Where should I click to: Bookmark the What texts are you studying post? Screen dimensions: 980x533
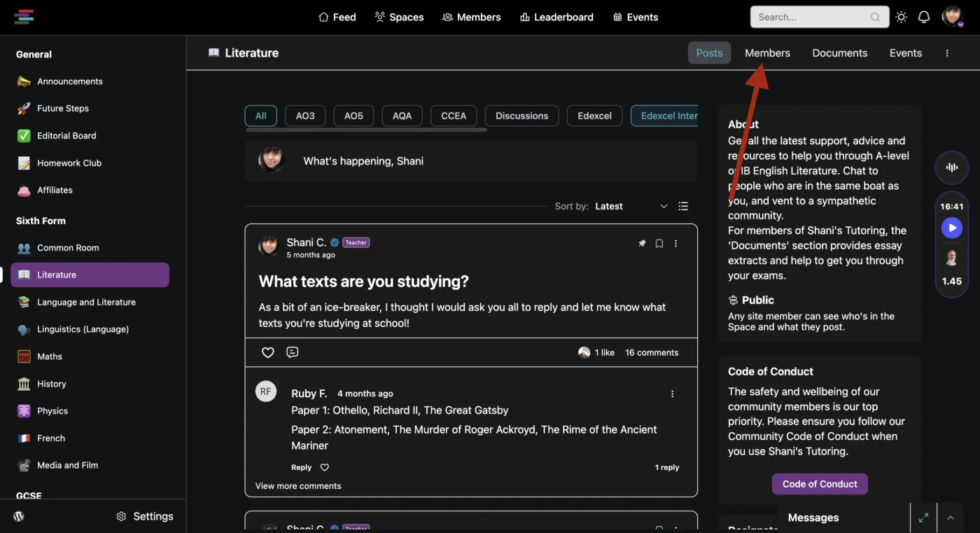659,244
